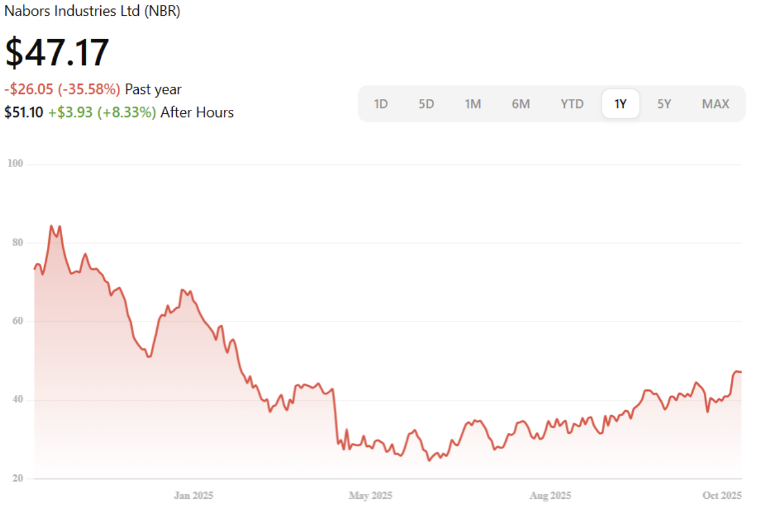The image size is (769, 532).
Task: Switch chart to 5D range
Action: pyautogui.click(x=426, y=104)
